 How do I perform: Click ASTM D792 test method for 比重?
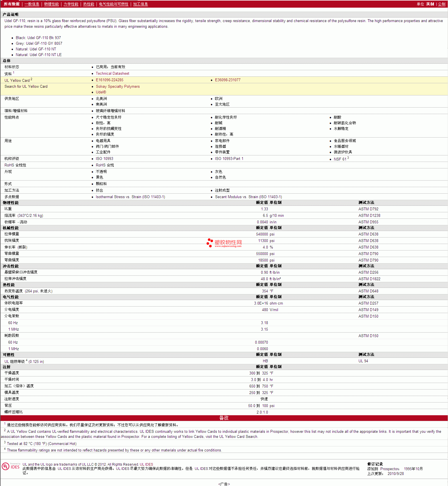coord(368,209)
